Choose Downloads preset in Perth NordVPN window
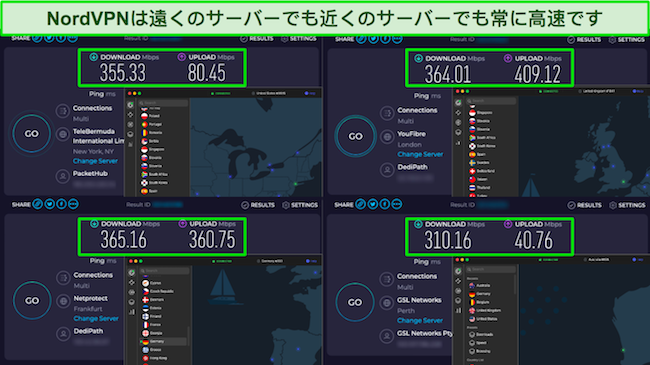 [x=481, y=334]
